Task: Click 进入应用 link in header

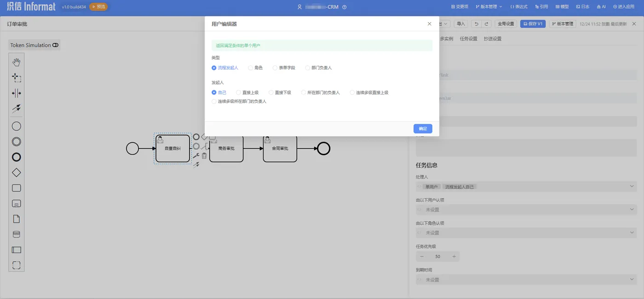Action: tap(624, 7)
